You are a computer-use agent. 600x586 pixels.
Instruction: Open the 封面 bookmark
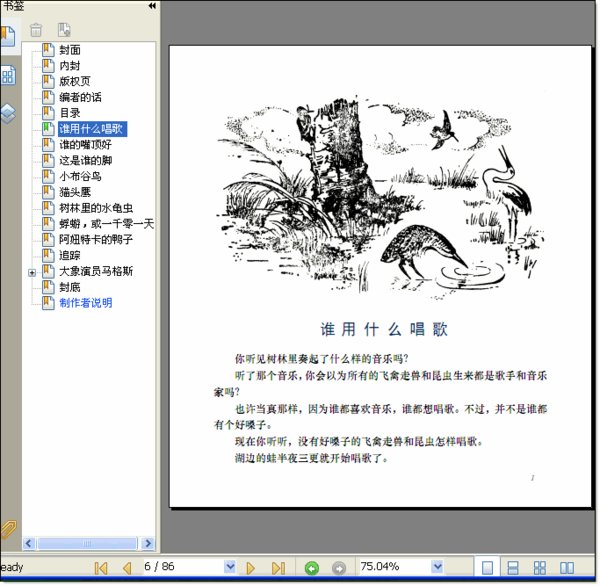coord(70,50)
